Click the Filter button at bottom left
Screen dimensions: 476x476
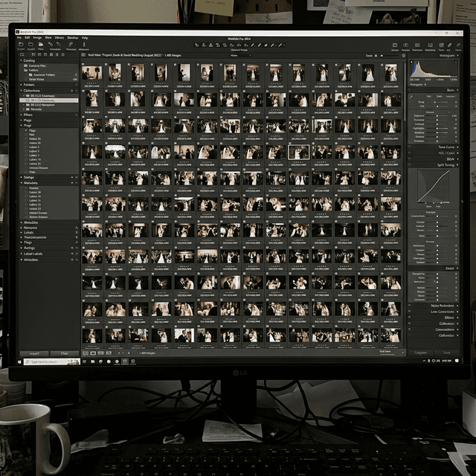[65, 353]
